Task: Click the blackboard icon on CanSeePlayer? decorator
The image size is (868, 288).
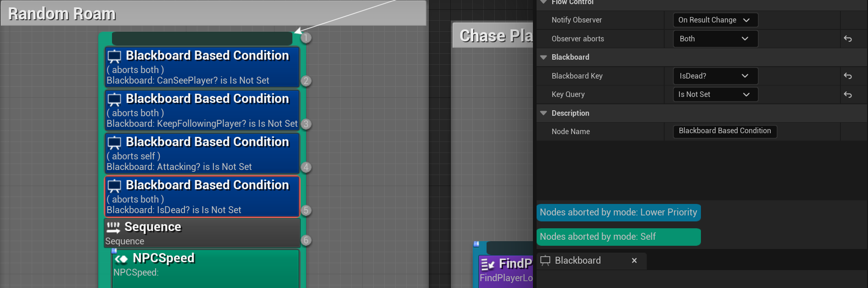Action: click(x=114, y=56)
